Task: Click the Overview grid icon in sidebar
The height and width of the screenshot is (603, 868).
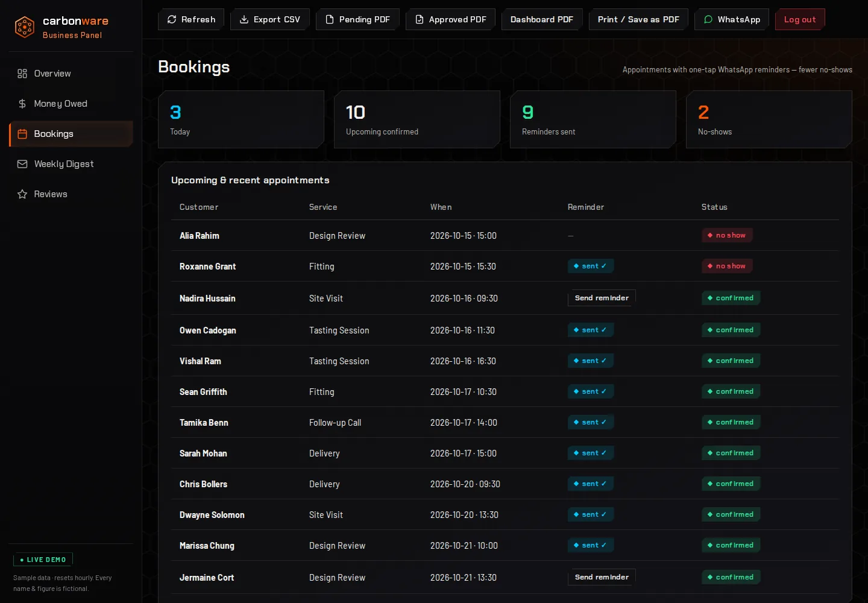Action: click(x=22, y=74)
